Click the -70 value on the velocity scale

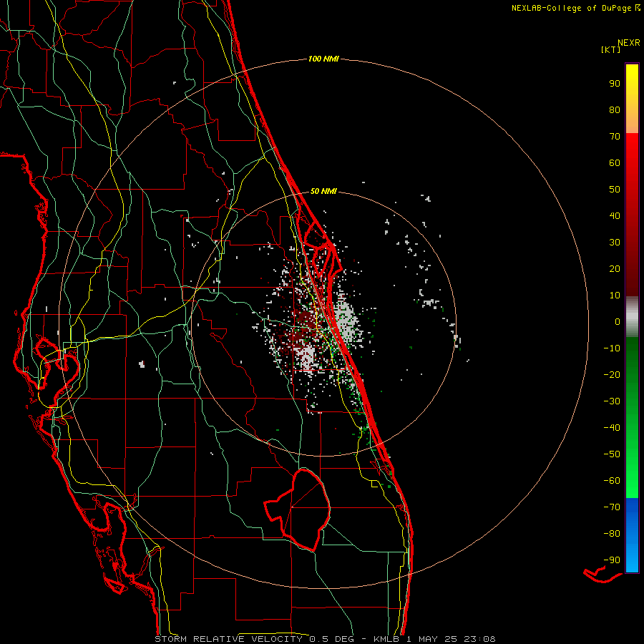pyautogui.click(x=612, y=507)
